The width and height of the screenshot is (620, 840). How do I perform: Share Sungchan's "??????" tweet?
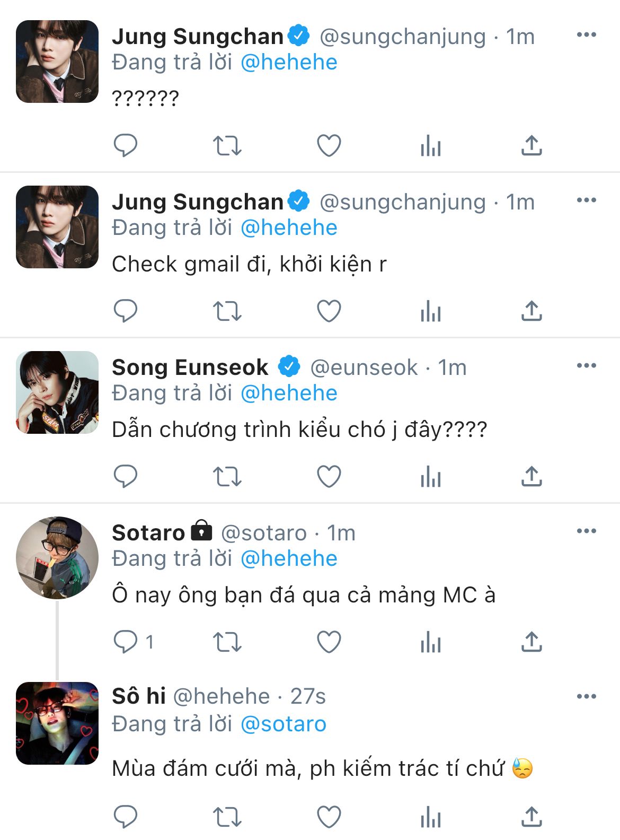[532, 145]
